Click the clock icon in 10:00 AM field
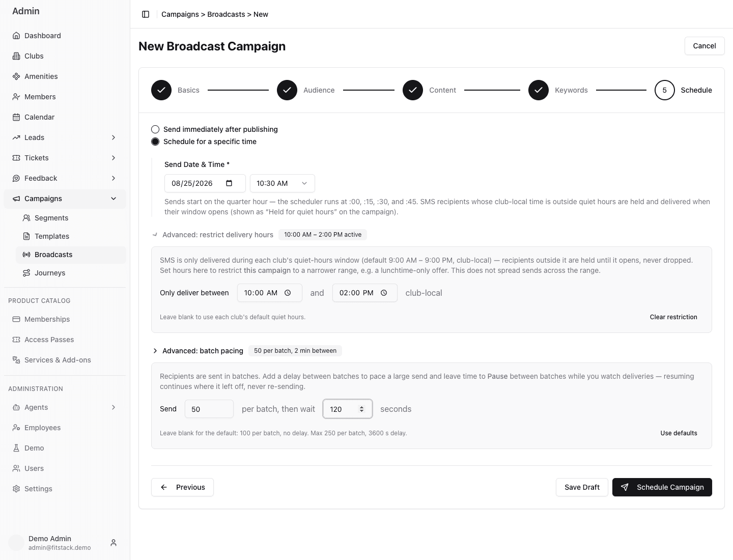This screenshot has width=733, height=560. (288, 293)
